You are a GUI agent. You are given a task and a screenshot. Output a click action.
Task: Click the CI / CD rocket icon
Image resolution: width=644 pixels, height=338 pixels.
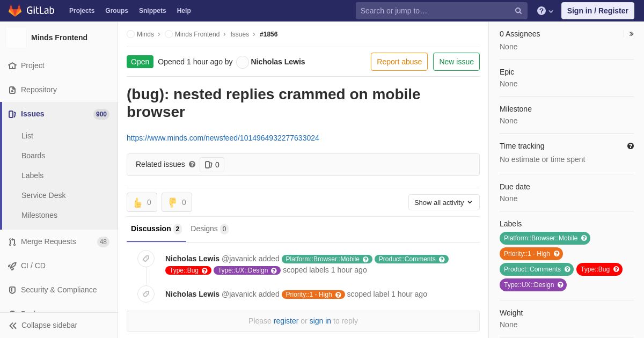click(12, 266)
